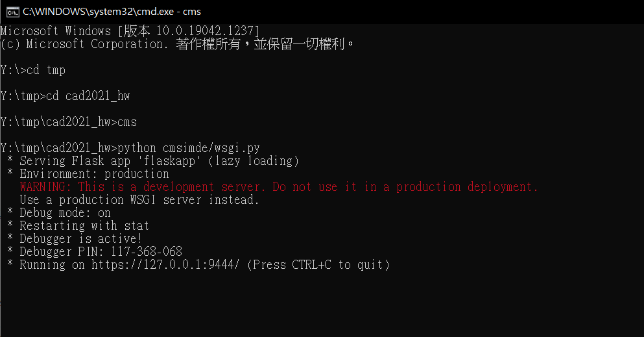Click the 'Environment: production' line
Viewport: 644px width, 337px height.
click(x=94, y=174)
